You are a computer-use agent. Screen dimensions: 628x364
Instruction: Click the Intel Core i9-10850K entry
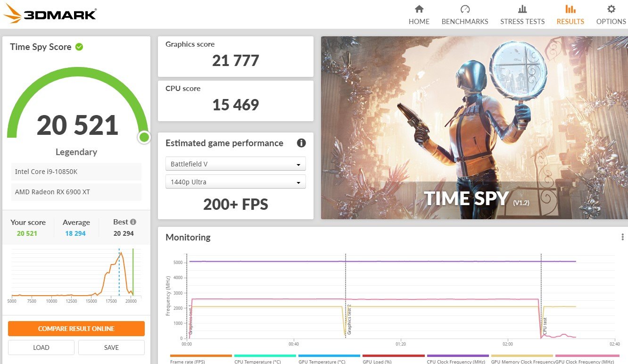click(x=76, y=172)
